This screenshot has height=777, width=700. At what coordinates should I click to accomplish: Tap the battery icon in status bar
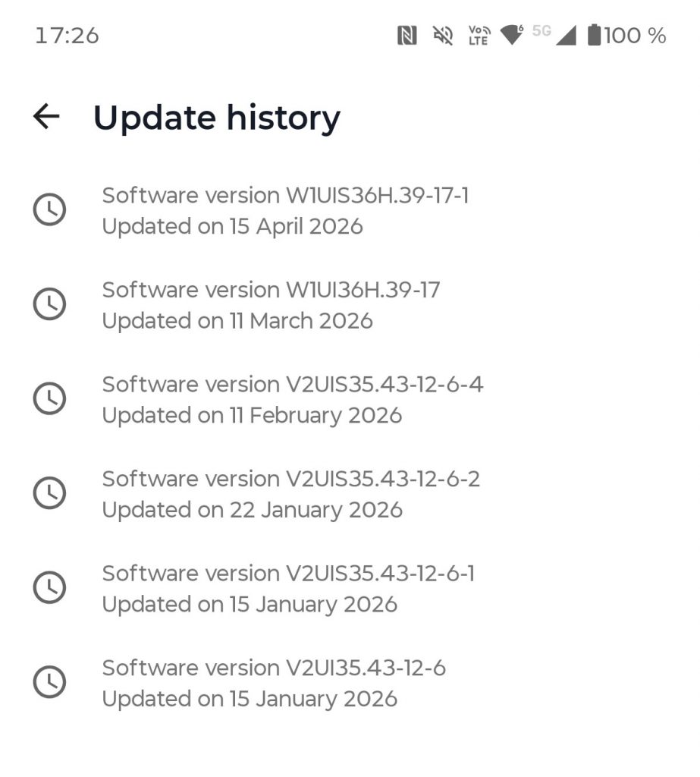coord(594,35)
